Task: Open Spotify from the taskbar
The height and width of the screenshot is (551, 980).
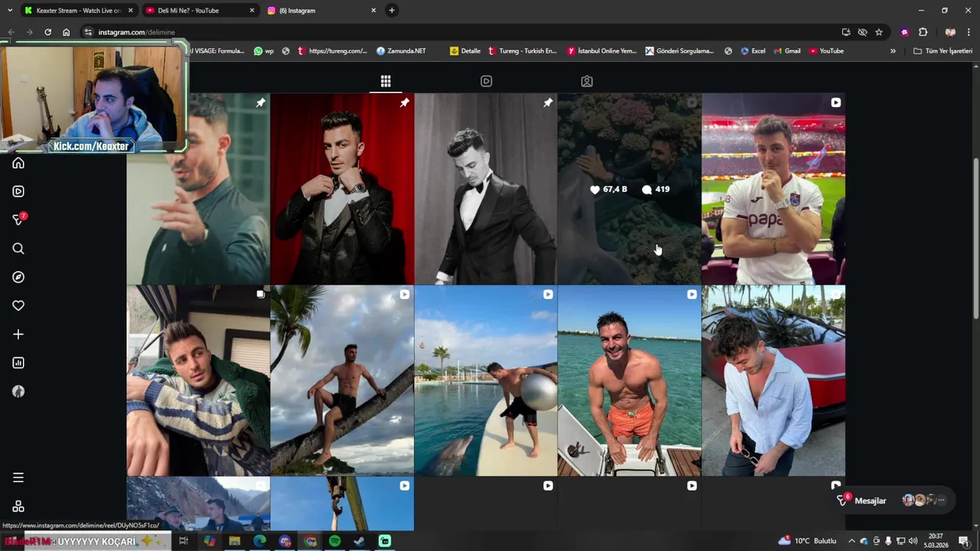Action: 335,541
